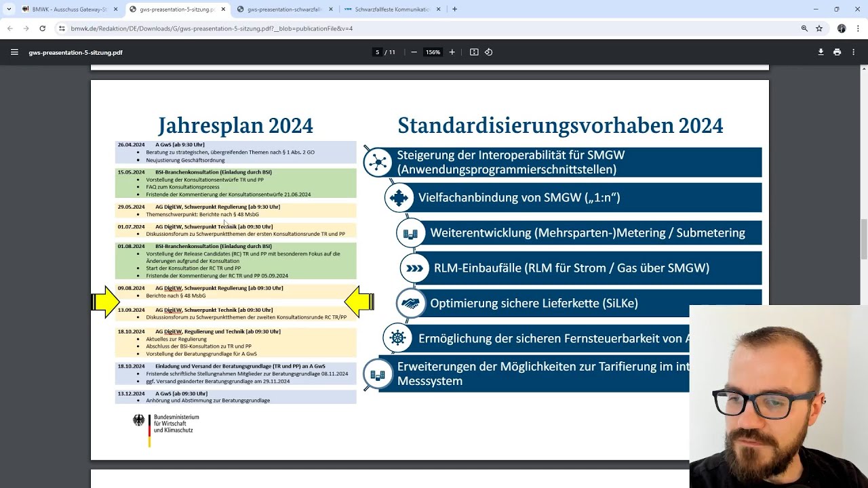
Task: Switch to Schwarzfallfeste Kommunikation tab
Action: click(393, 9)
